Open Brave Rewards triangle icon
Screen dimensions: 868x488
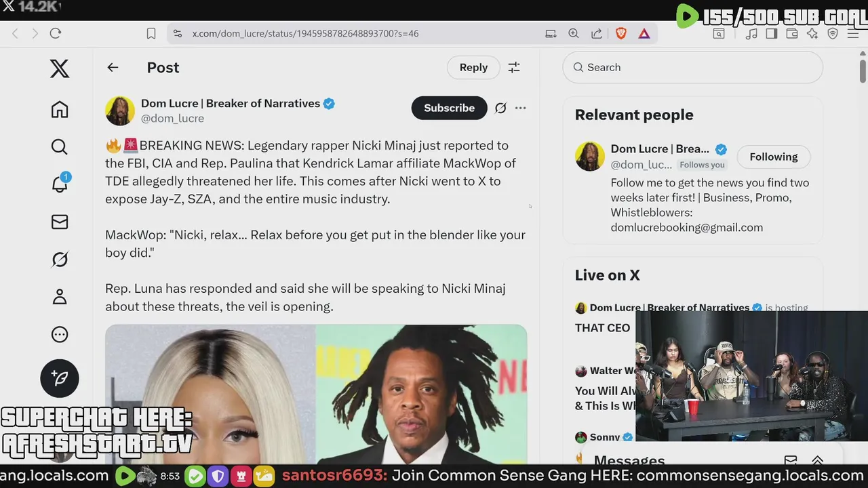coord(644,33)
